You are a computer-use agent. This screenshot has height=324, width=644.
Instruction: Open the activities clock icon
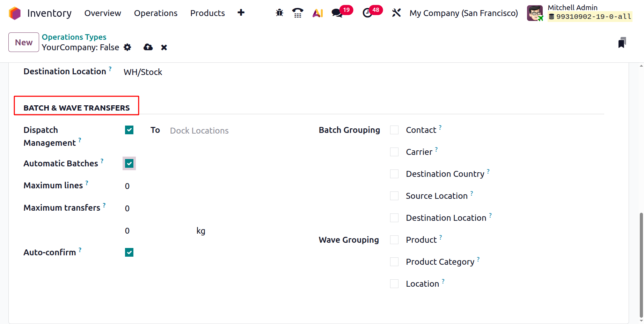(367, 13)
